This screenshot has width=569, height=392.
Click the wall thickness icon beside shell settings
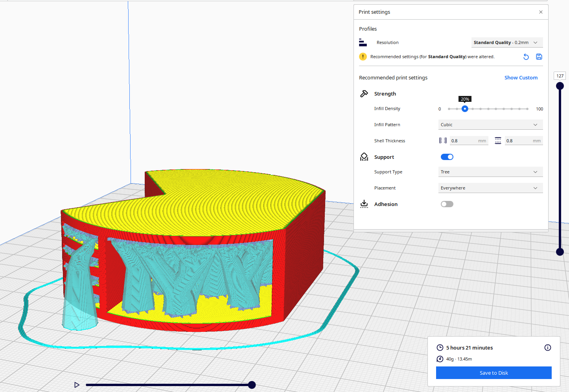click(x=443, y=140)
